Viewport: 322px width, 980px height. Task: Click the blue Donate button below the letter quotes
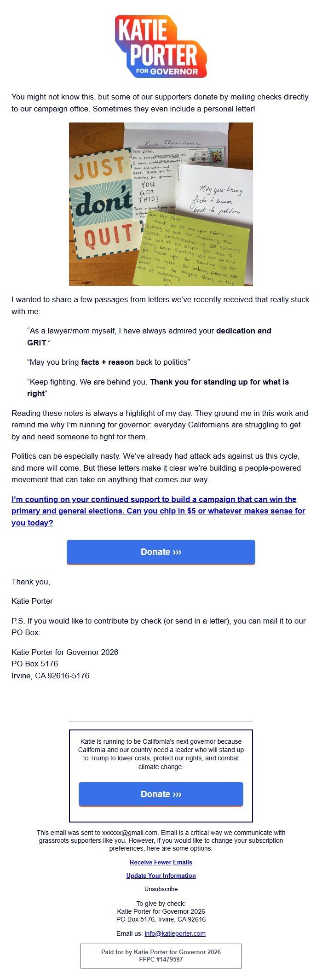161,552
